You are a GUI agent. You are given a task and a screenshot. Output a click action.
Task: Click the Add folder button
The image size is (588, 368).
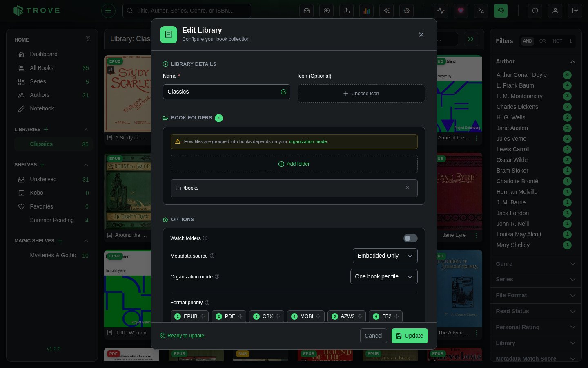coord(294,164)
